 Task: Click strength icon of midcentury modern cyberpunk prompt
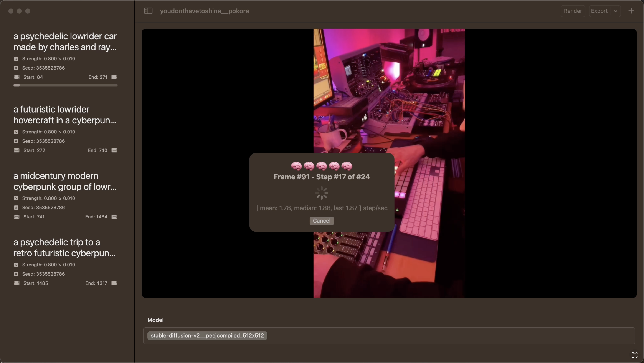coord(16,198)
